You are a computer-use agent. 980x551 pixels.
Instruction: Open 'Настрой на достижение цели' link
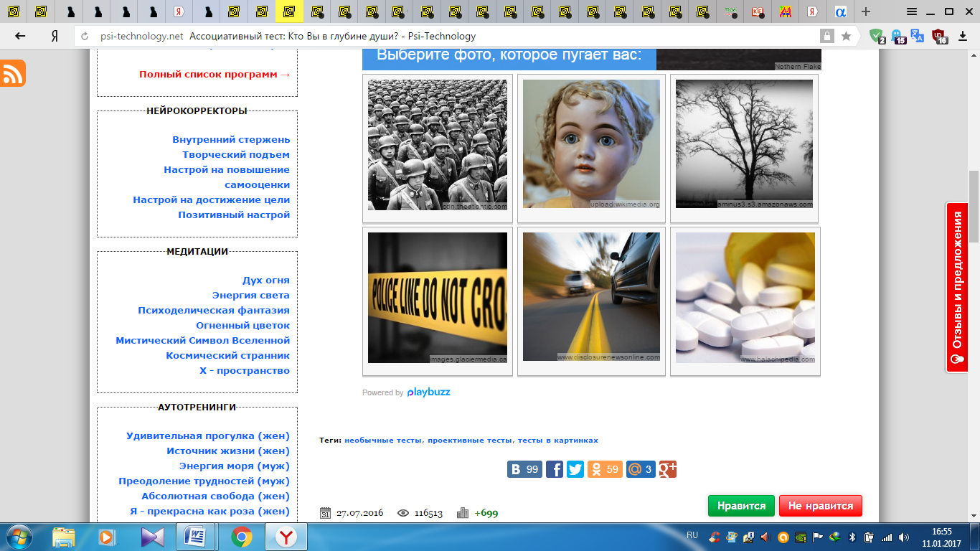pos(211,199)
